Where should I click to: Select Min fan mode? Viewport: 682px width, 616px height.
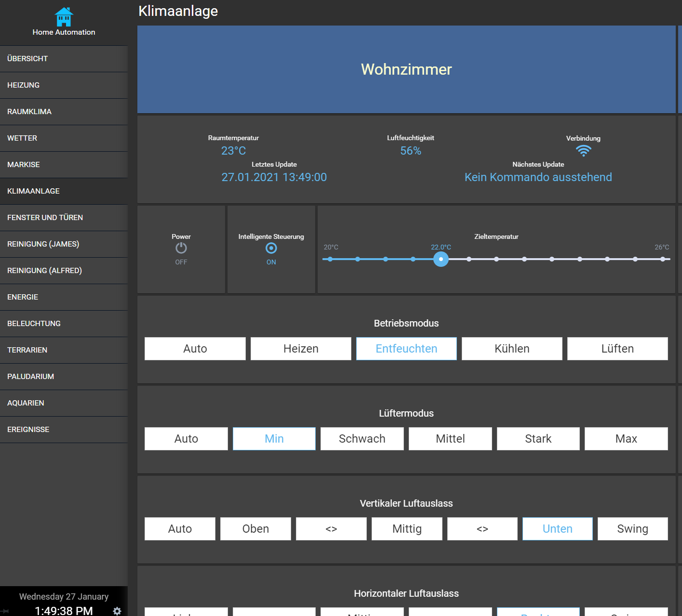pyautogui.click(x=274, y=439)
